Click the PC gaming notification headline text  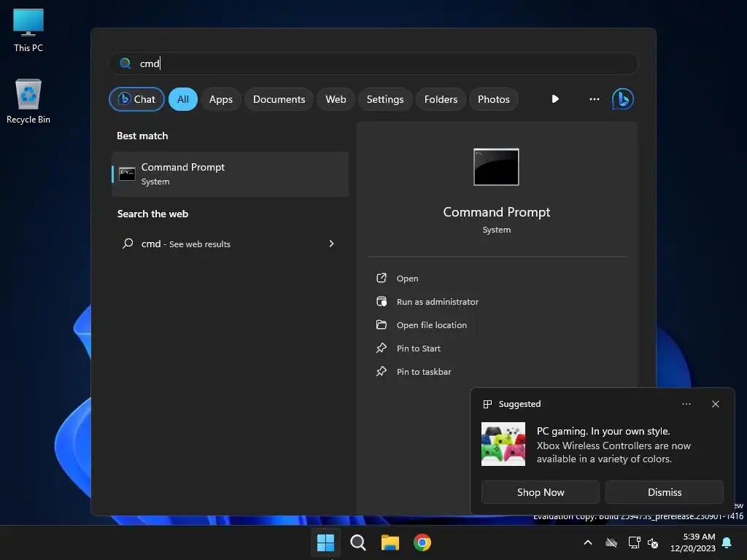[x=603, y=431]
